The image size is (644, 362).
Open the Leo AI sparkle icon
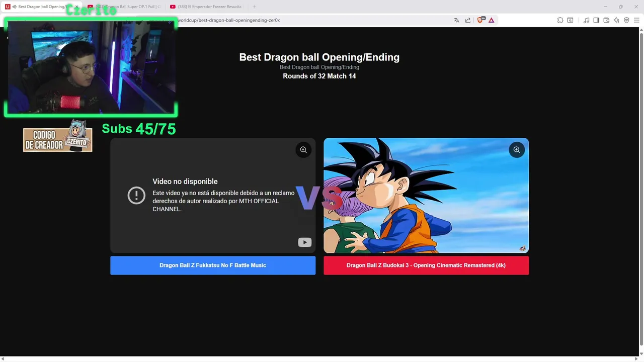(616, 20)
